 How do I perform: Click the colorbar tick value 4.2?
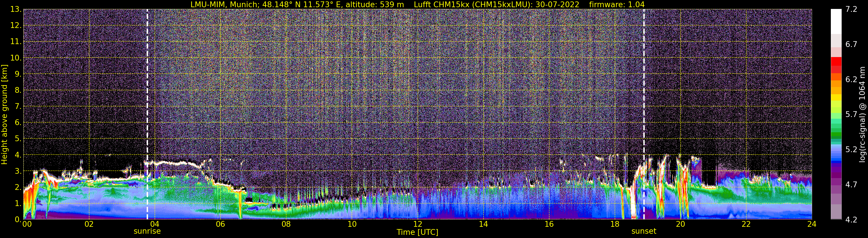click(851, 220)
